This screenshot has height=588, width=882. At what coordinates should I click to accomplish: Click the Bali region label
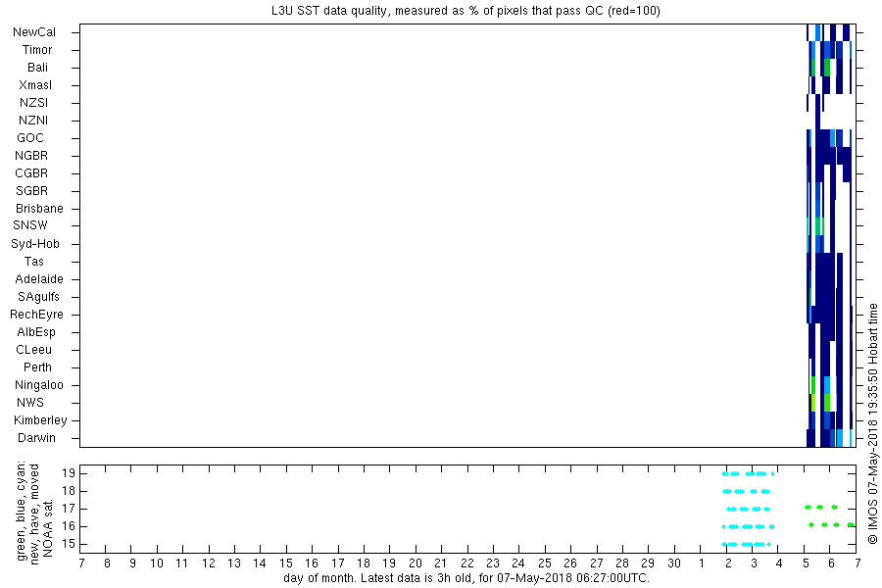[37, 68]
